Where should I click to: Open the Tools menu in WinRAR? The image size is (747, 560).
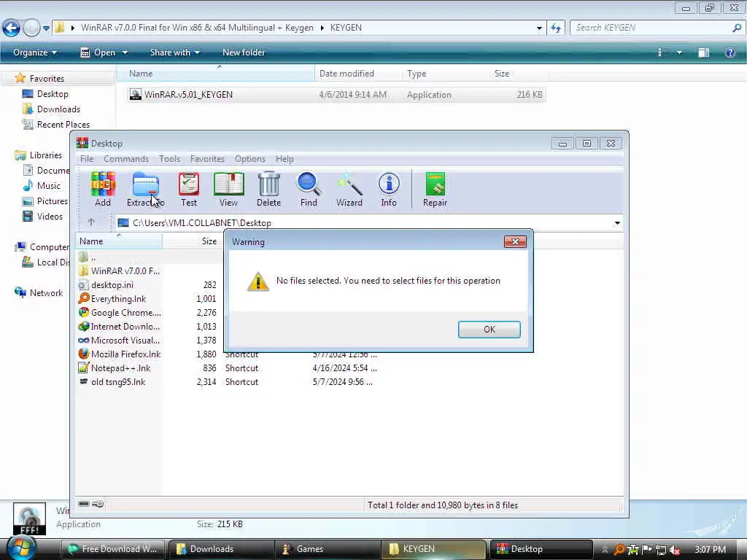169,159
